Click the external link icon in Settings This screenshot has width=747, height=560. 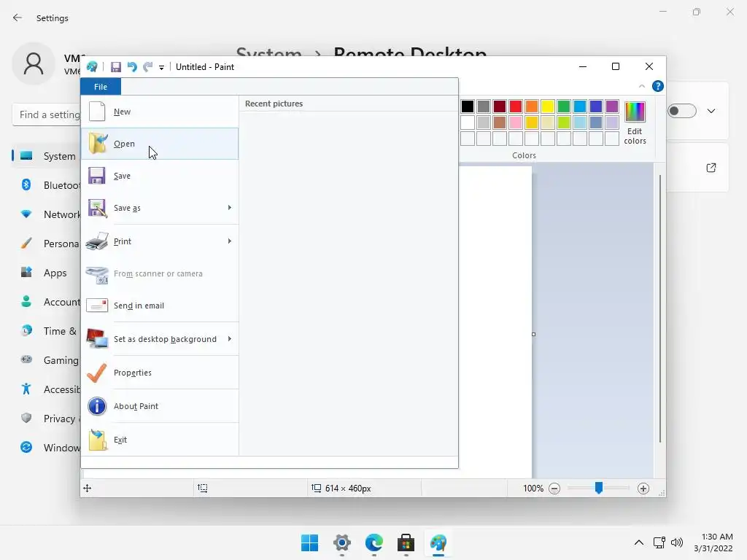711,168
